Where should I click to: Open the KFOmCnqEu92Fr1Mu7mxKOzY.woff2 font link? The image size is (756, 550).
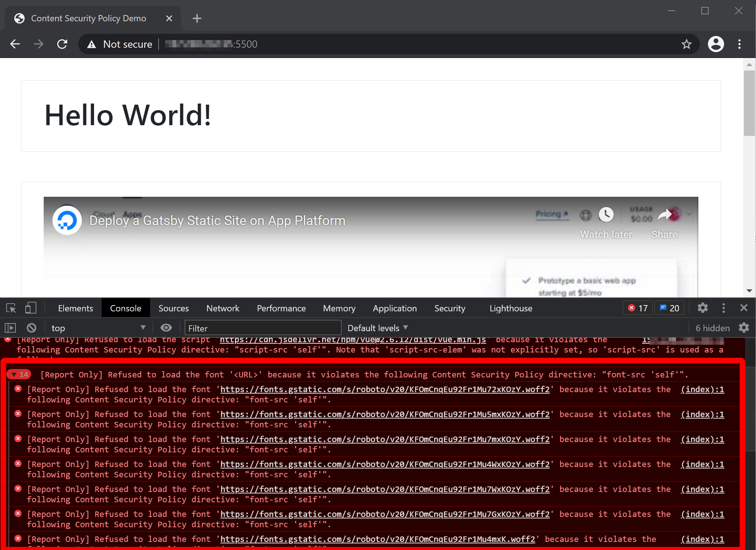[x=385, y=439]
